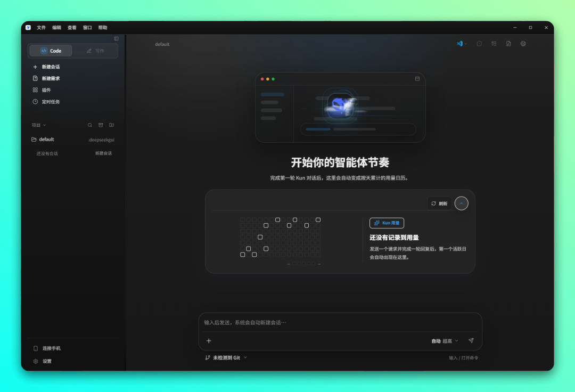Search projects with the magnifier icon

click(x=90, y=125)
